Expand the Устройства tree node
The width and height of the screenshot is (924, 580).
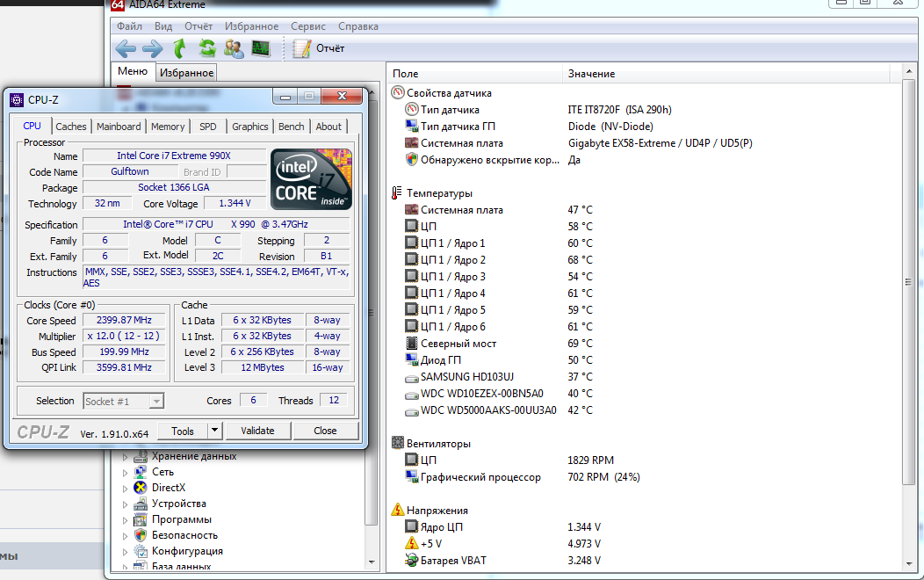tap(125, 504)
